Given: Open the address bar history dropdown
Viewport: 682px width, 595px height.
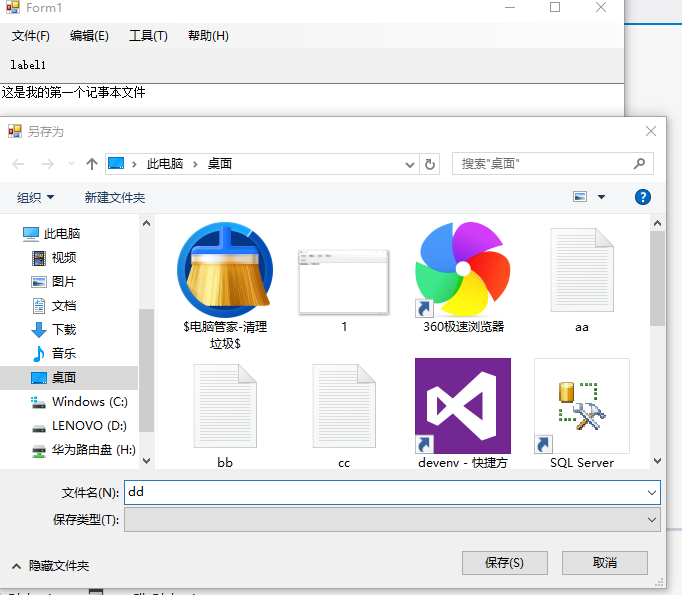Looking at the screenshot, I should coord(409,164).
